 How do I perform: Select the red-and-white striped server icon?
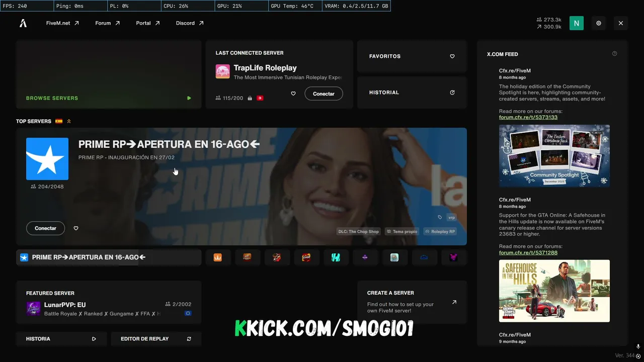(x=277, y=257)
